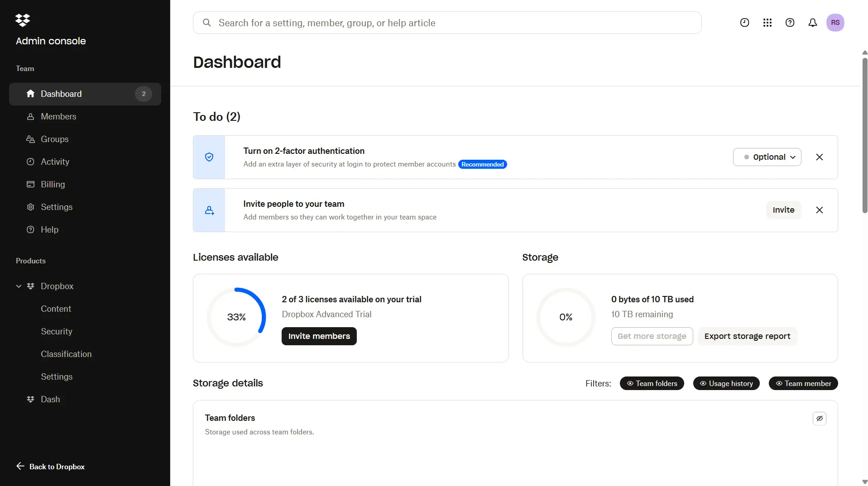Click the Members person icon
The width and height of the screenshot is (868, 486).
[x=30, y=116]
